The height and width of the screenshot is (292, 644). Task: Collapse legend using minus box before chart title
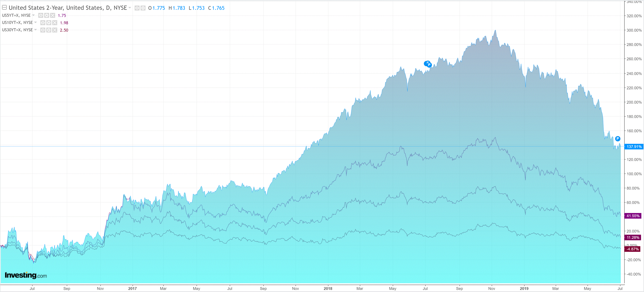(4, 8)
